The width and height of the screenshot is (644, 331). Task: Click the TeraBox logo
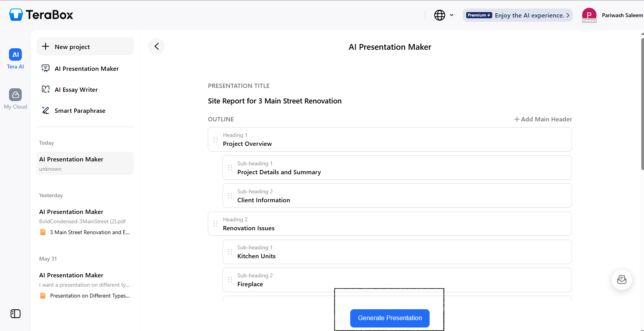tap(41, 15)
